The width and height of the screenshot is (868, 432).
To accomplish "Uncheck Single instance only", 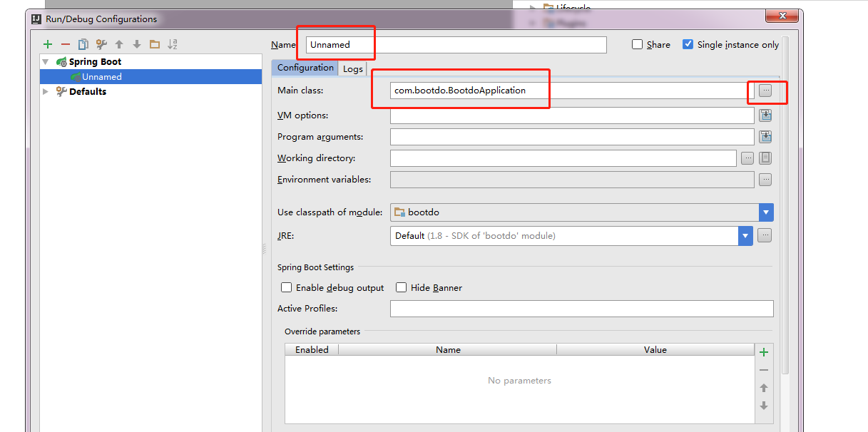I will pyautogui.click(x=688, y=44).
